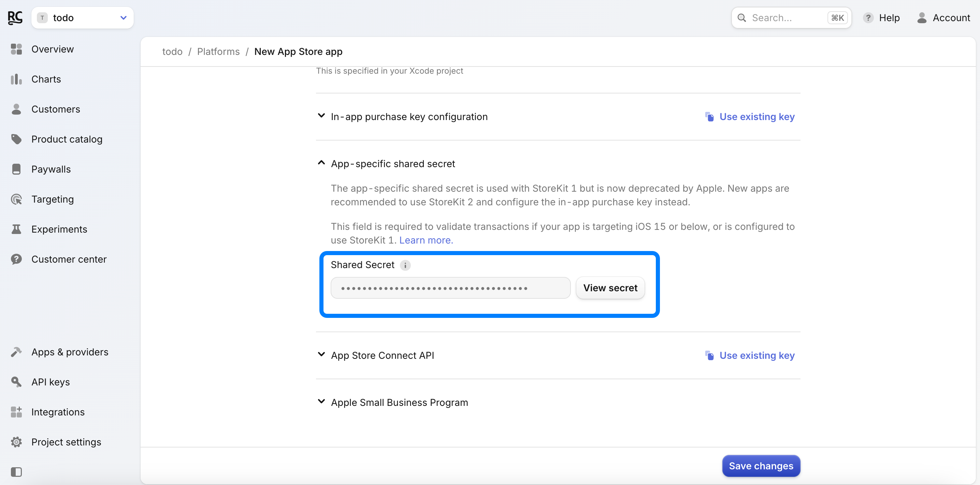The width and height of the screenshot is (980, 485).
Task: Click the RevenueCat logo icon
Action: (x=15, y=17)
